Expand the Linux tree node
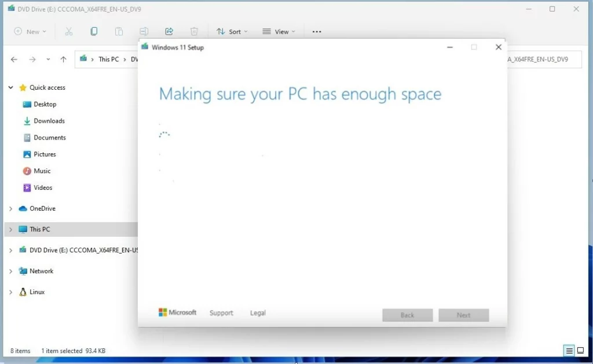Image resolution: width=593 pixels, height=364 pixels. click(10, 292)
